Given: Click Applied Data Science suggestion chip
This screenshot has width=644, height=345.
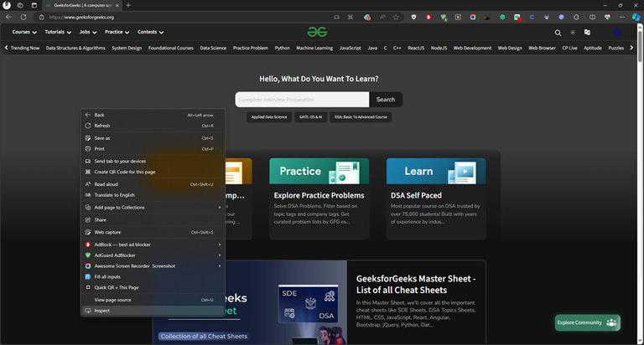Looking at the screenshot, I should [x=269, y=117].
